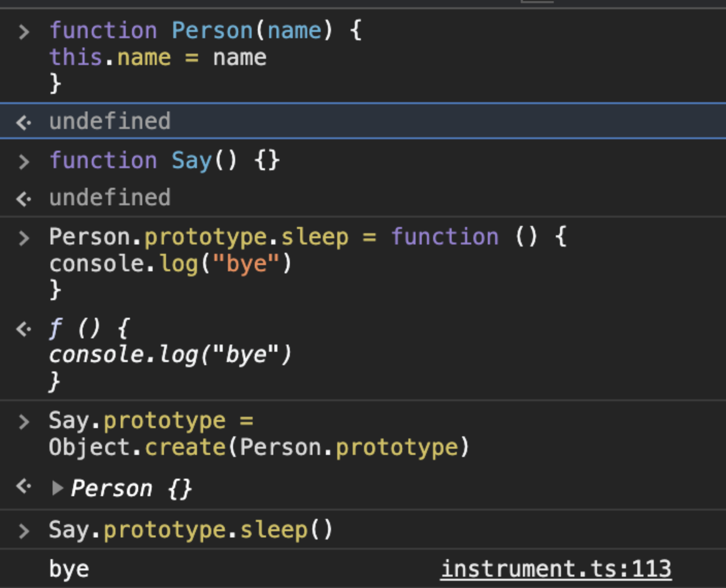Click the output arrow beside highlighted undefined
Image resolution: width=726 pixels, height=588 pixels.
click(23, 122)
